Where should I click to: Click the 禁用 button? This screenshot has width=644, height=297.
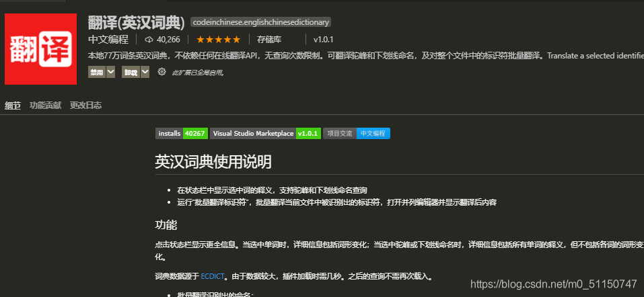[97, 73]
